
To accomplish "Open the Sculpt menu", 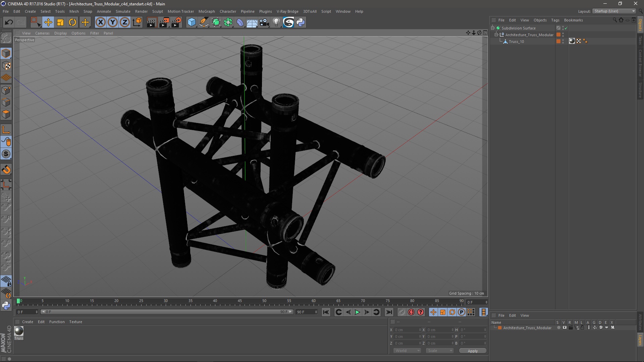I will pyautogui.click(x=157, y=11).
